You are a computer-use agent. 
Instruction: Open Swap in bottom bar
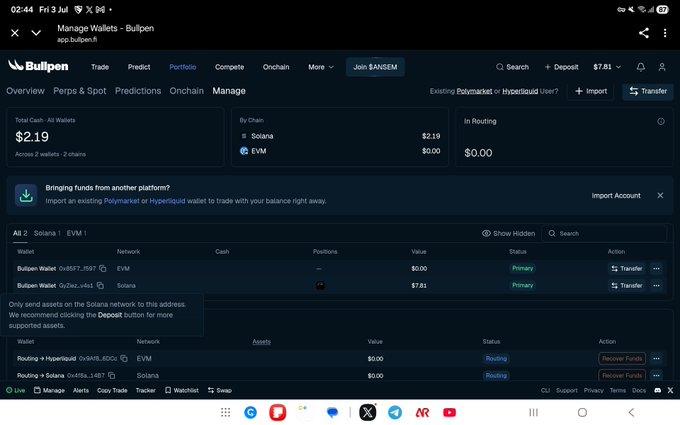tap(220, 390)
